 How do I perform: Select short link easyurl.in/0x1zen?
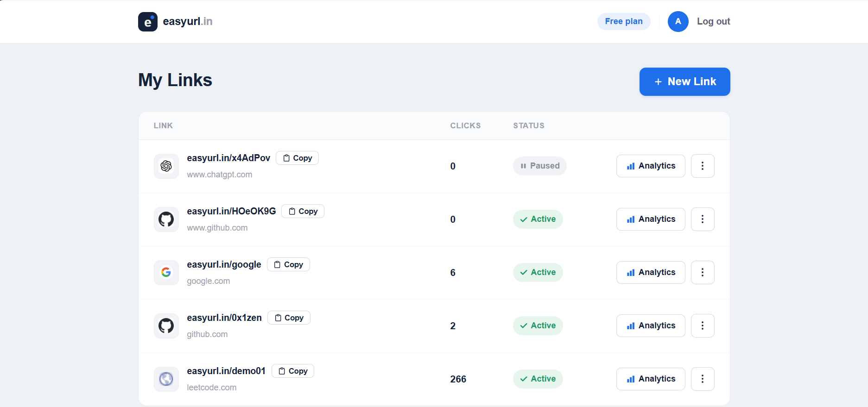tap(224, 318)
